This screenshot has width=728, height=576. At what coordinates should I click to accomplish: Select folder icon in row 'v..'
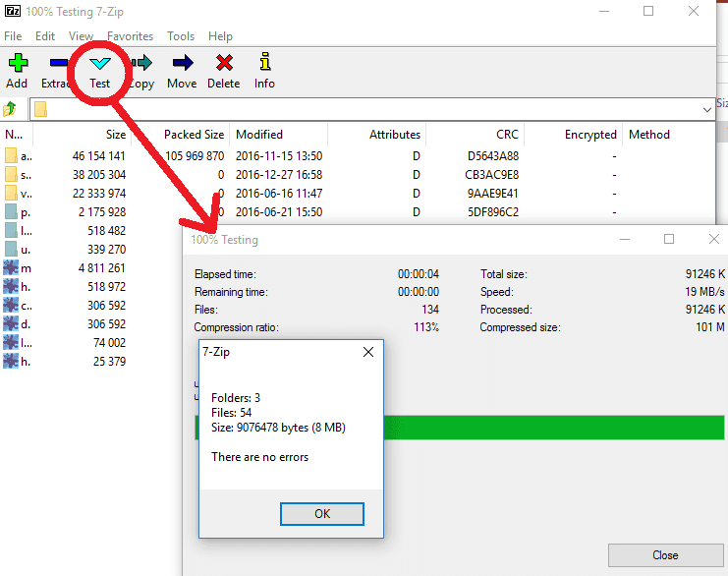click(11, 193)
